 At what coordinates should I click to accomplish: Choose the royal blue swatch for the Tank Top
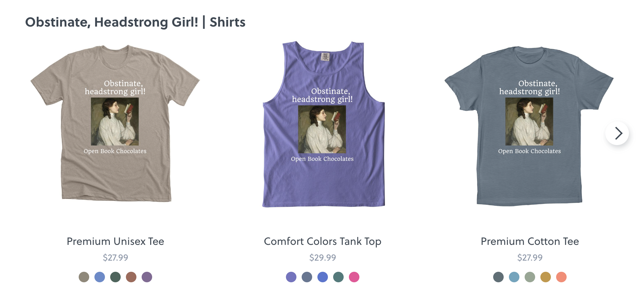pos(323,277)
